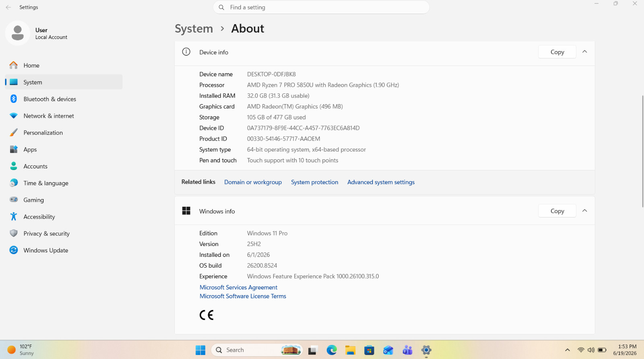This screenshot has width=644, height=359.
Task: Open the weather widget showing 102°F
Action: (21, 350)
